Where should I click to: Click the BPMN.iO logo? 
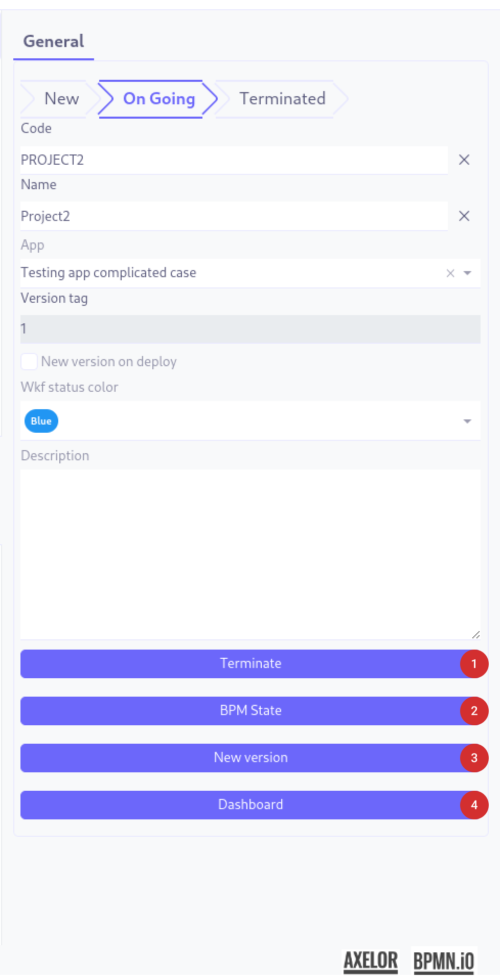(443, 961)
